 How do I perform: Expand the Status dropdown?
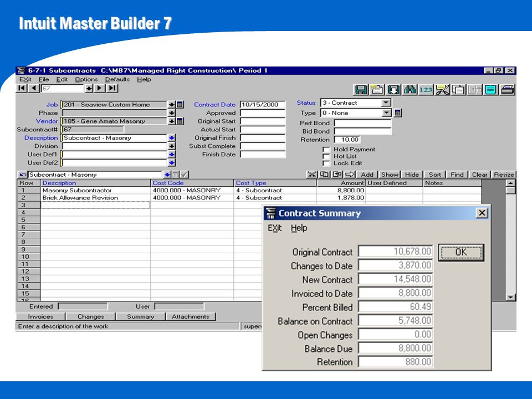pos(386,103)
